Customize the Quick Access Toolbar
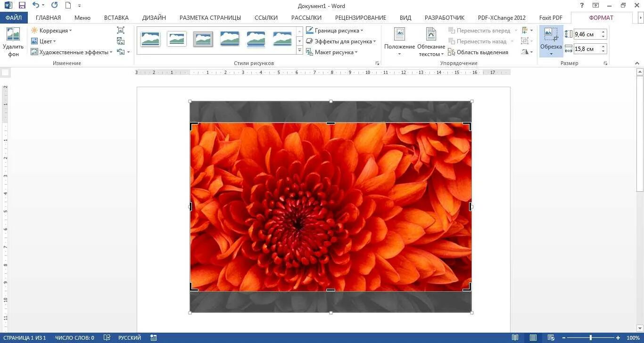 tap(79, 6)
